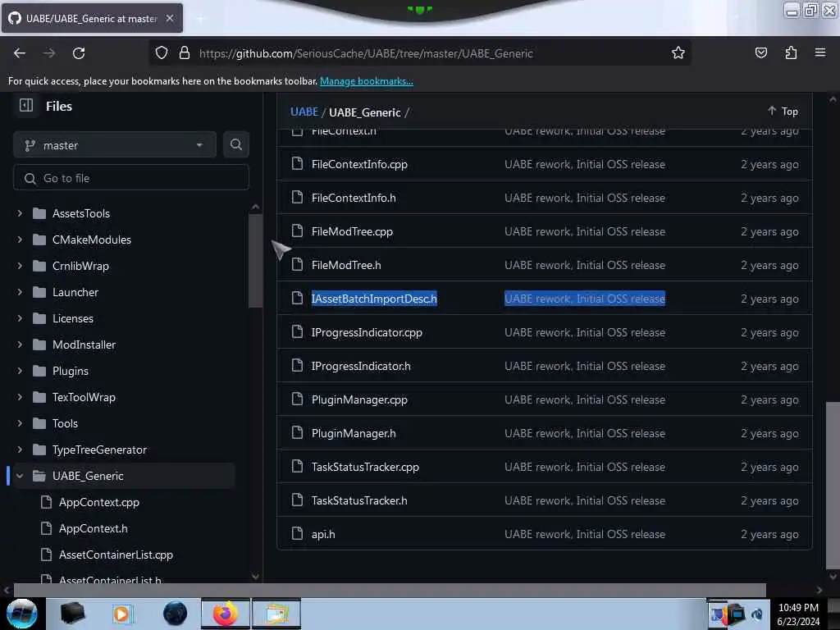Jump to Top of the page

point(782,111)
